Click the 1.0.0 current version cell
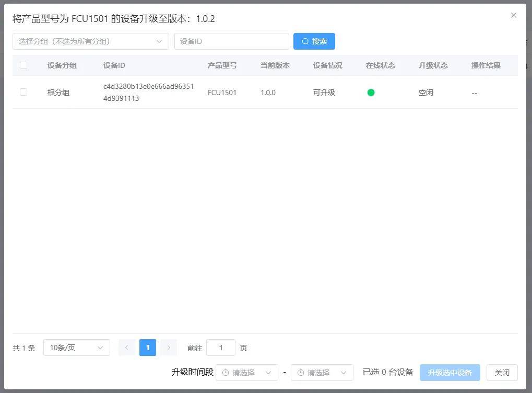This screenshot has width=532, height=393. (268, 93)
